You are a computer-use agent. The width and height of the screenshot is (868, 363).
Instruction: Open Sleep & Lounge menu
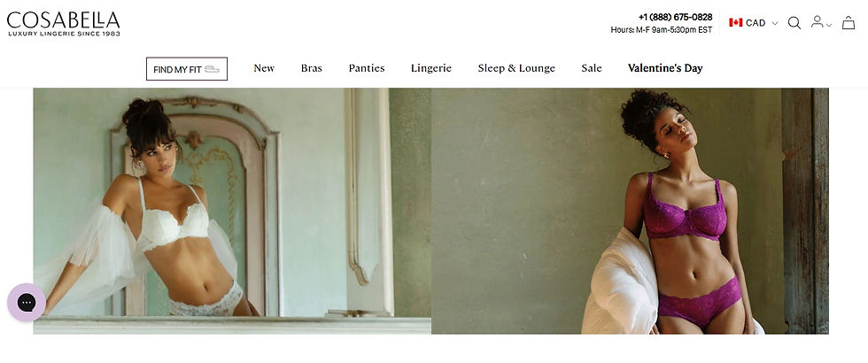coord(516,68)
